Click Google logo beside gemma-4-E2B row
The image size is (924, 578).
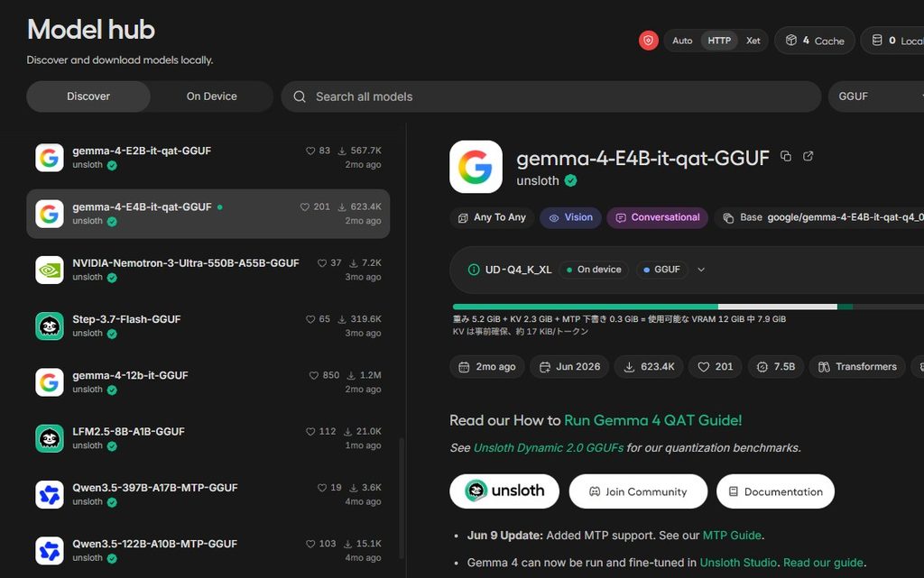click(50, 158)
